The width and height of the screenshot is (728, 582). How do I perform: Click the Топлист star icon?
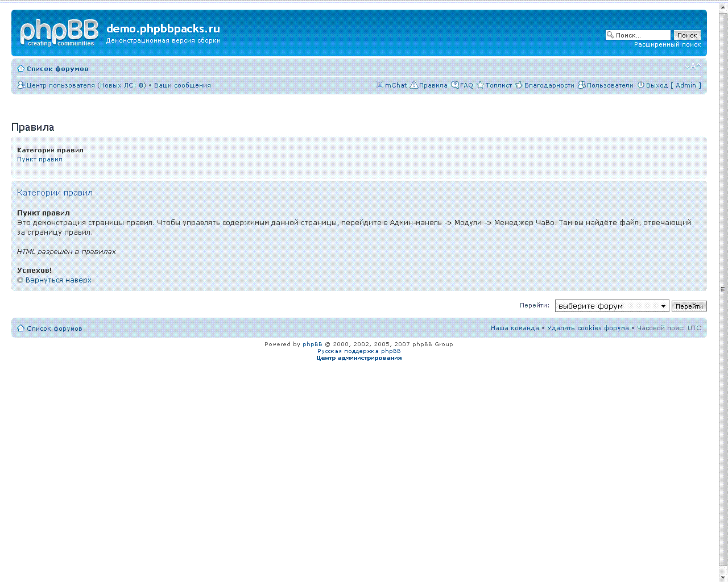coord(480,85)
